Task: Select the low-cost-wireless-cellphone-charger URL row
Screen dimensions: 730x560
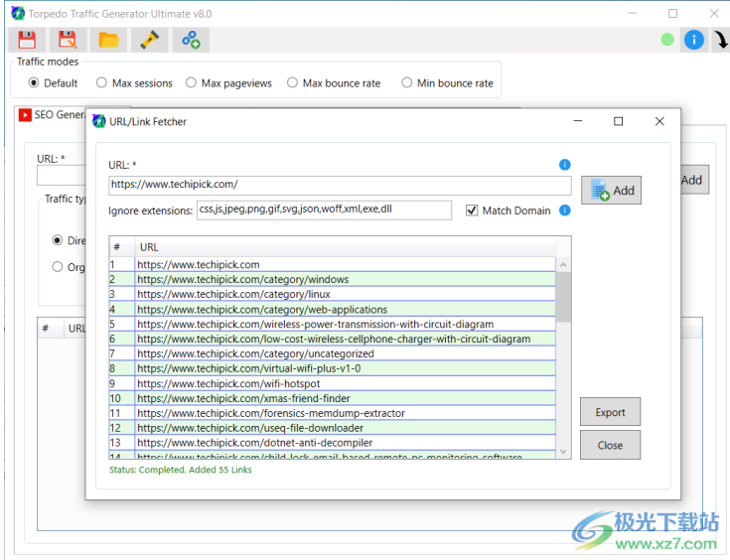Action: click(333, 339)
